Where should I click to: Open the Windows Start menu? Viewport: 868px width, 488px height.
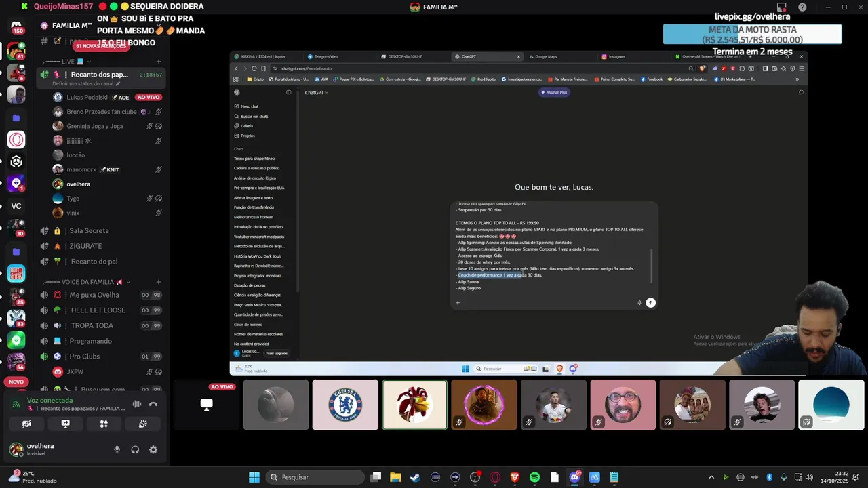click(x=254, y=477)
